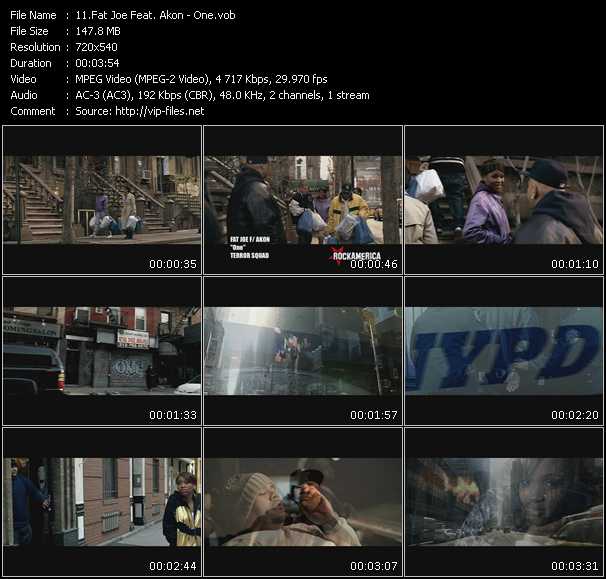Image resolution: width=606 pixels, height=579 pixels.
Task: Click the file size value '147.8 MB'
Action: point(98,31)
